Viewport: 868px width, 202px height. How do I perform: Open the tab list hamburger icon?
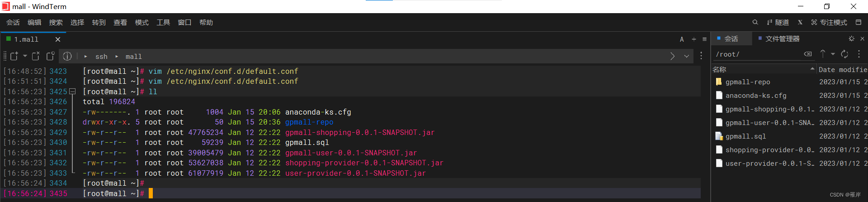coord(704,39)
